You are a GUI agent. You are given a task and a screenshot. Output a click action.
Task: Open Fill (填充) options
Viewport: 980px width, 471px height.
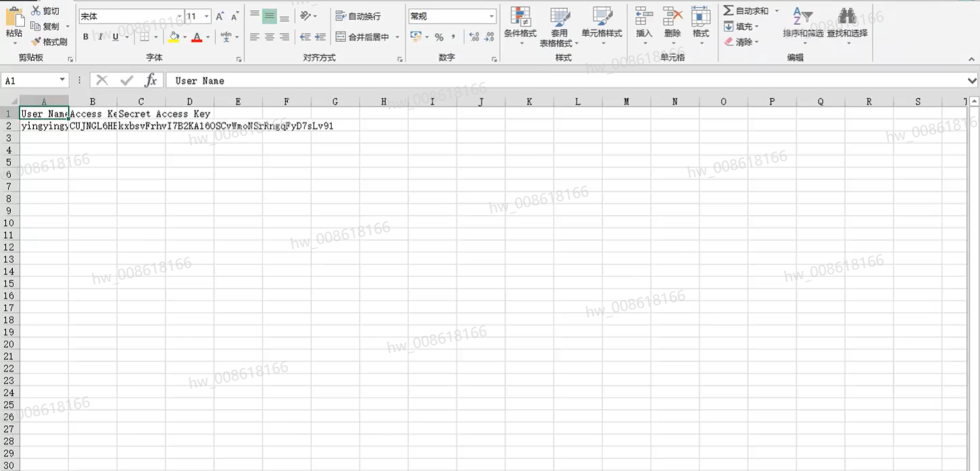(x=741, y=26)
